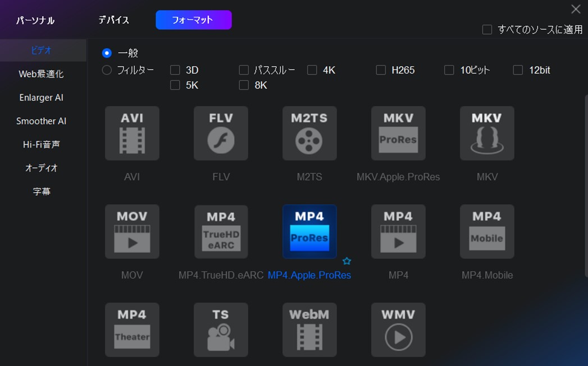This screenshot has width=588, height=366.
Task: Open Web最適化 category
Action: click(x=41, y=74)
